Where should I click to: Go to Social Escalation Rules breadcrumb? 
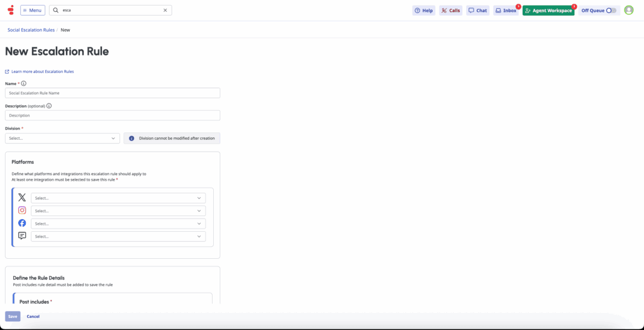[x=31, y=30]
